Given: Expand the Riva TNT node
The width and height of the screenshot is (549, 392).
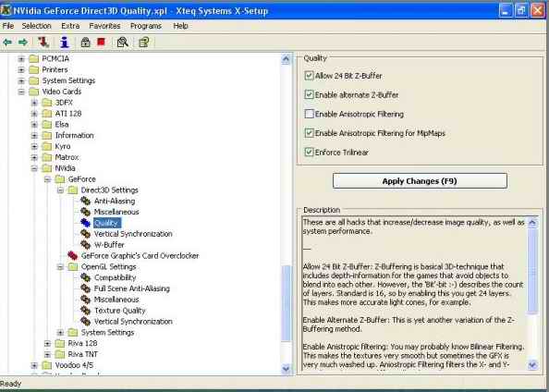Looking at the screenshot, I should click(x=47, y=354).
